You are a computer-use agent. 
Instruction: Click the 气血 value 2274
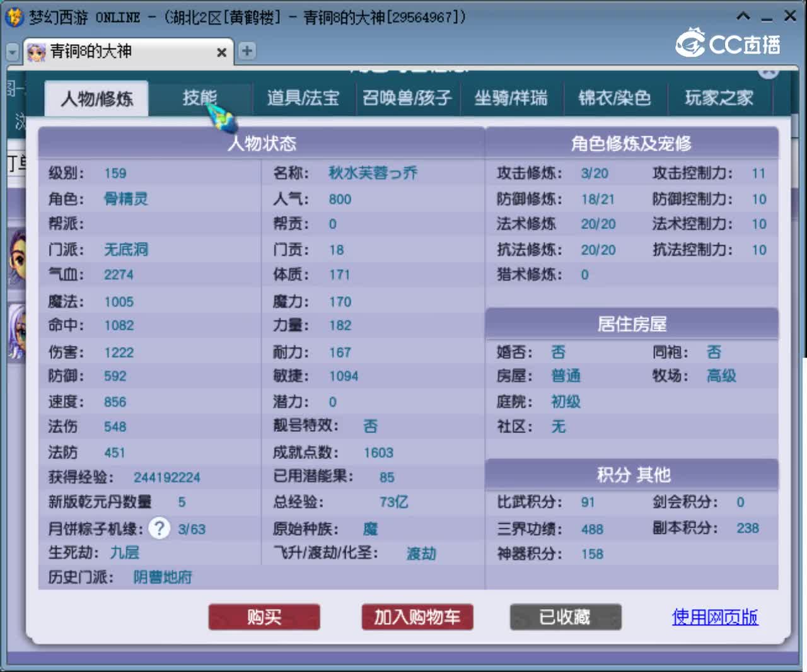point(119,275)
